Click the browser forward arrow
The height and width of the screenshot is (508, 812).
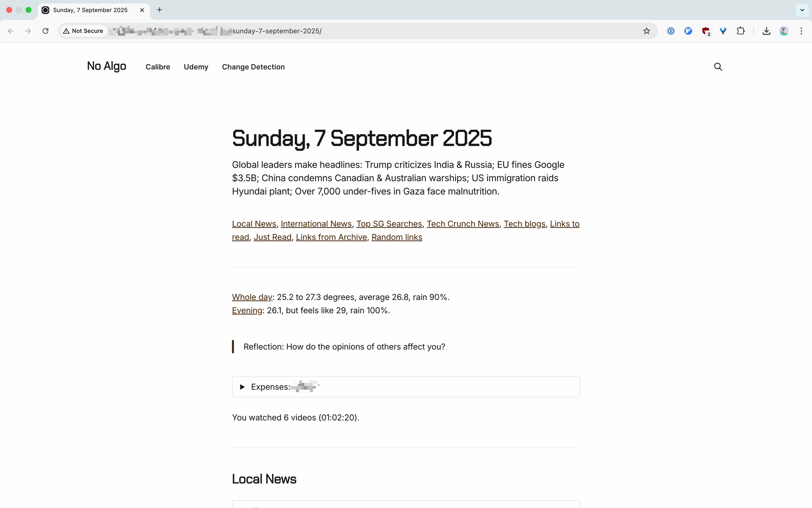(28, 31)
